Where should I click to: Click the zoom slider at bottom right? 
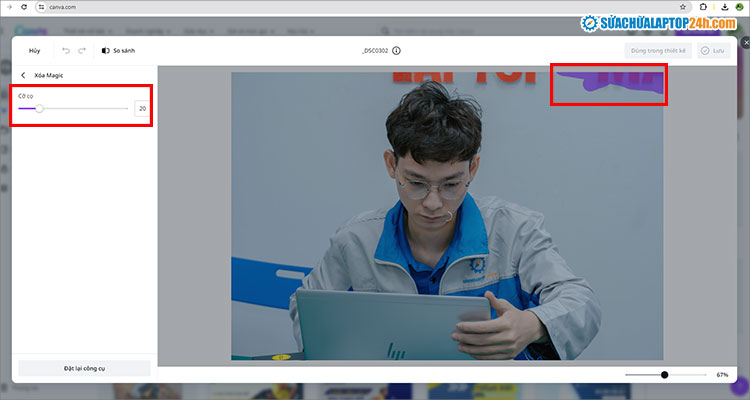coord(664,374)
